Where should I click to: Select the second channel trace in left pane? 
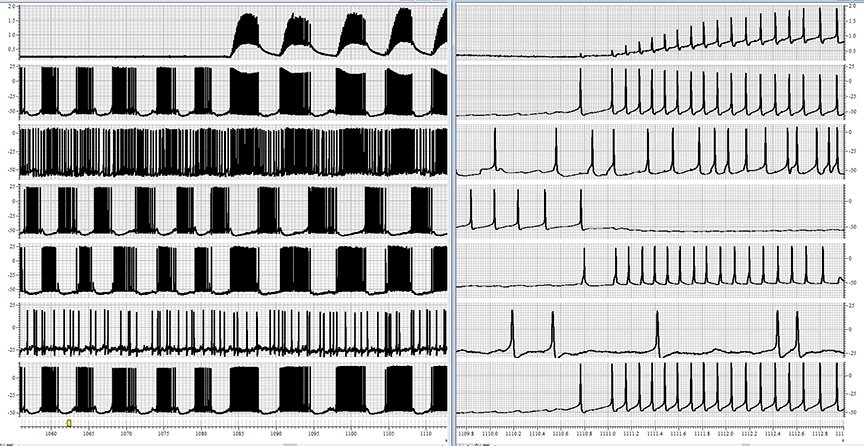(x=233, y=91)
